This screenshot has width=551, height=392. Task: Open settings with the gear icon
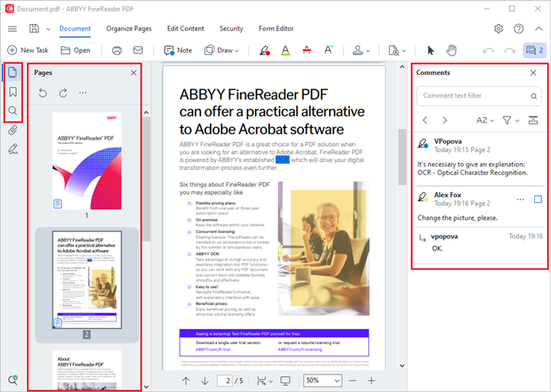point(498,29)
